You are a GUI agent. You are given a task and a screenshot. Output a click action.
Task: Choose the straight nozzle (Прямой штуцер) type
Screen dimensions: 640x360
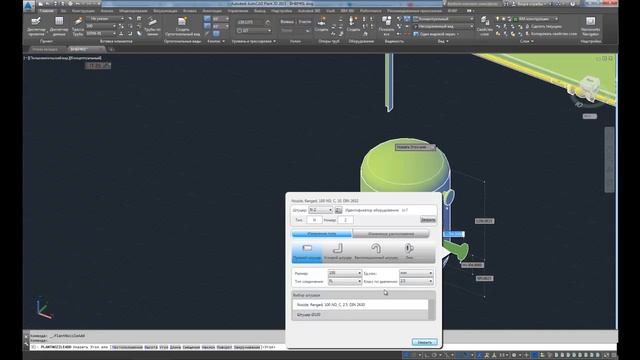[x=307, y=252]
